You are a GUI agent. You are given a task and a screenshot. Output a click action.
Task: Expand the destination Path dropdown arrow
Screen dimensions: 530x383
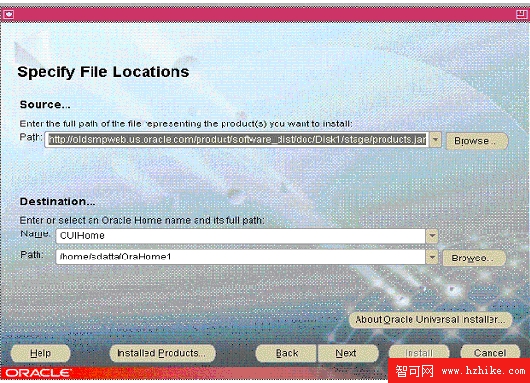pos(432,257)
